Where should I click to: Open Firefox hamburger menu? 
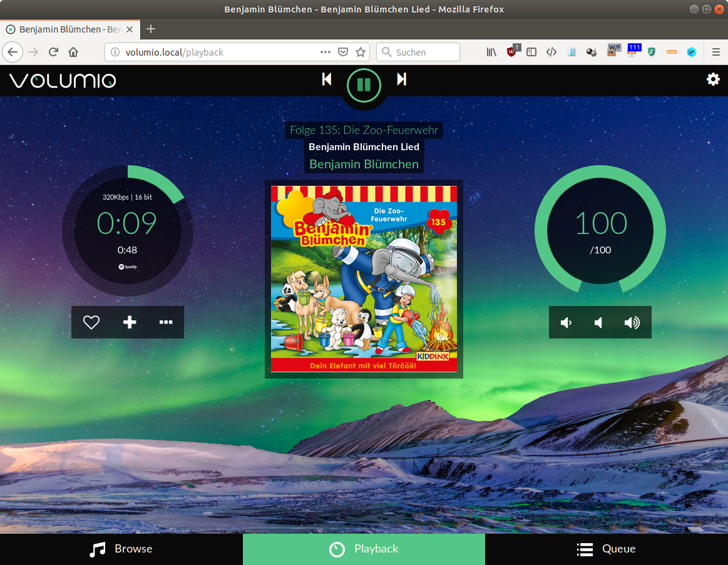click(716, 52)
